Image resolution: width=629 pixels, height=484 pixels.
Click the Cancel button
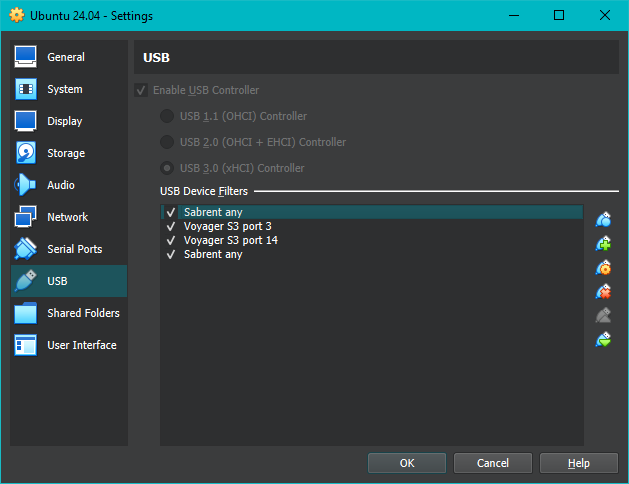(x=492, y=463)
